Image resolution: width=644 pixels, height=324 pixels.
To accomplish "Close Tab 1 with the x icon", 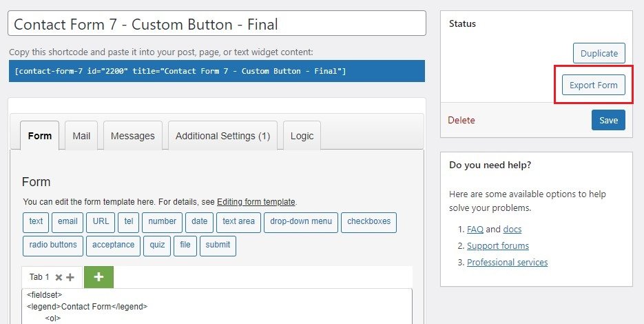I will click(x=59, y=277).
